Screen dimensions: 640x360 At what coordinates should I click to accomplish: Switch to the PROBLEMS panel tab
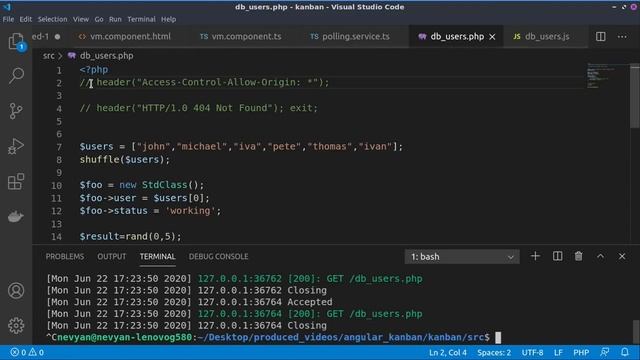pos(65,256)
